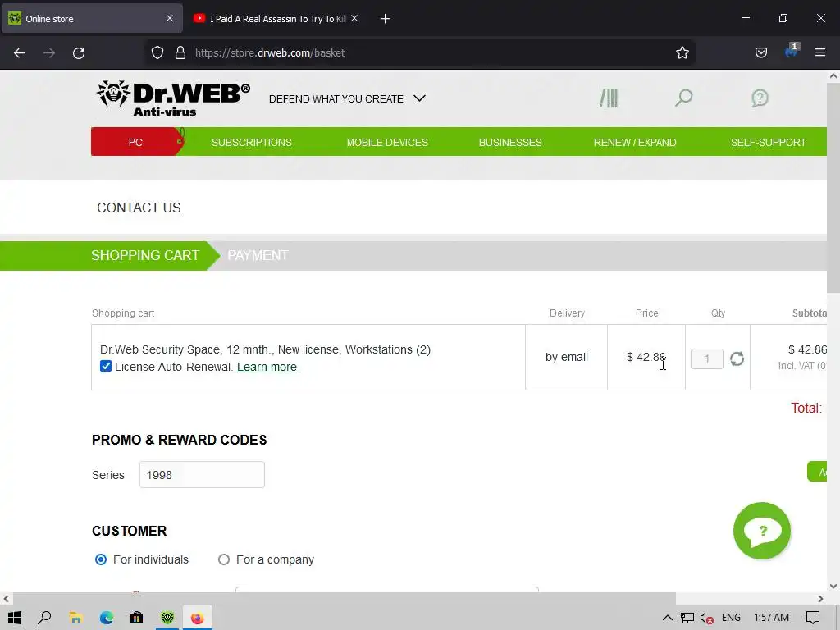Click the green promo code apply button

[x=818, y=472]
